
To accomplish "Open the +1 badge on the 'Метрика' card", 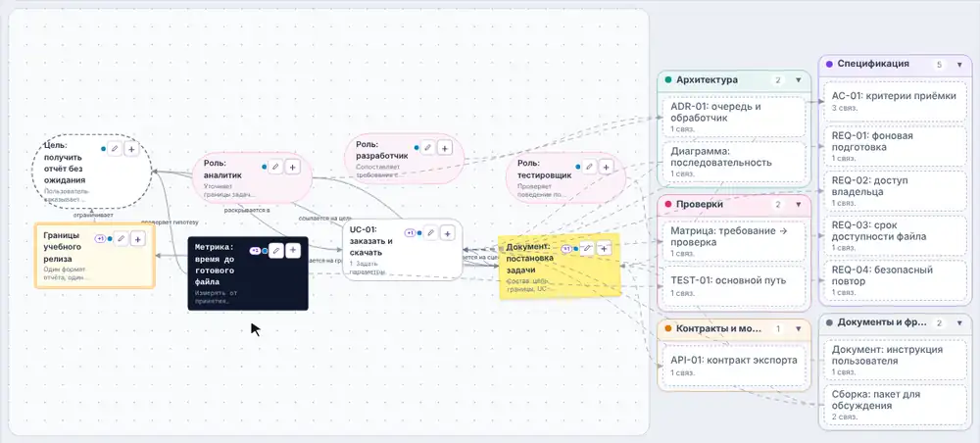I will click(255, 251).
